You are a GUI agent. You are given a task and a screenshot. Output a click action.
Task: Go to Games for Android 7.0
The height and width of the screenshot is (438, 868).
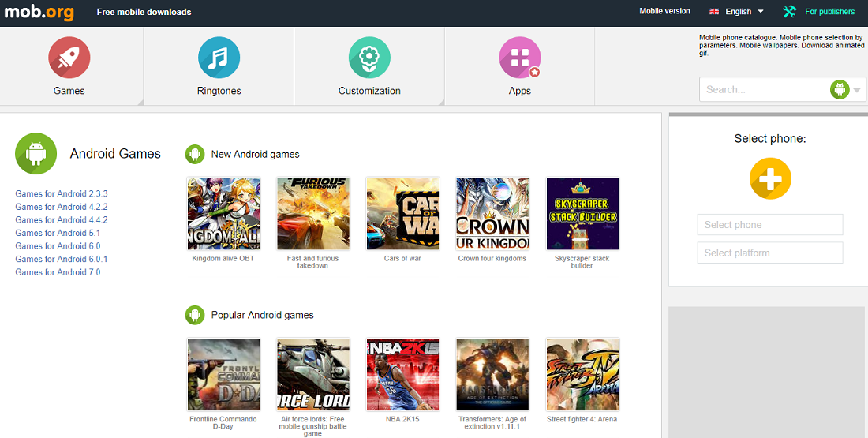coord(58,272)
